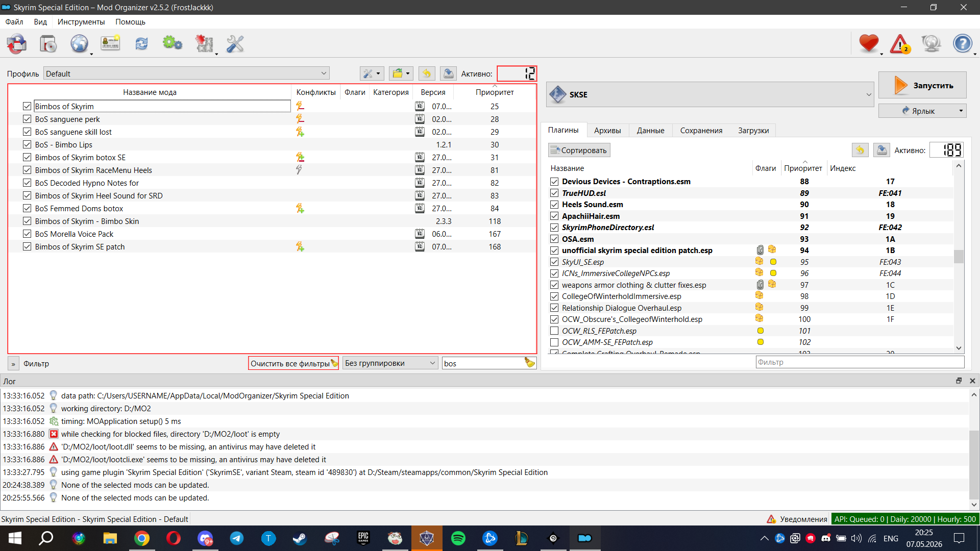Click the Install Mod from archive icon
This screenshot has width=980, height=551.
48,44
